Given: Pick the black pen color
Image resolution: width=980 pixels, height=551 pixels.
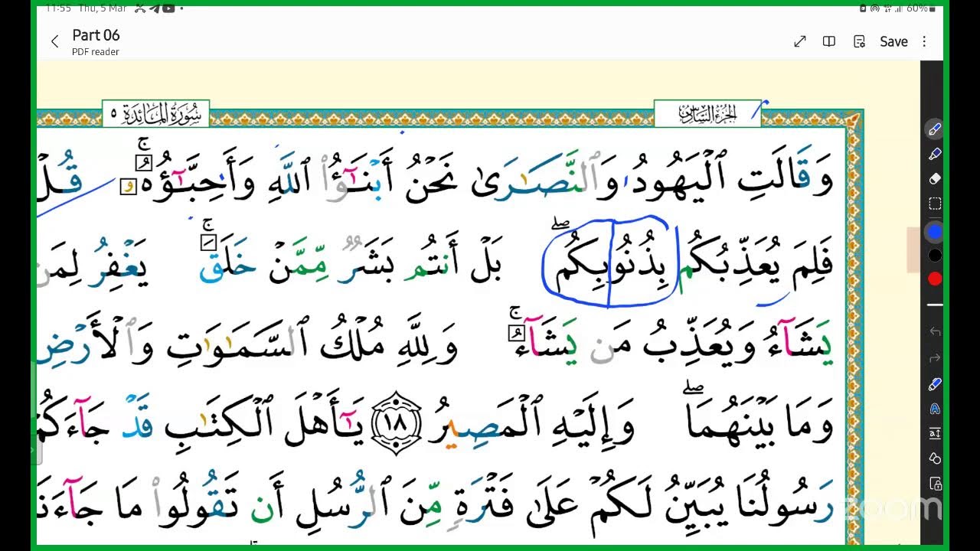Looking at the screenshot, I should [935, 255].
